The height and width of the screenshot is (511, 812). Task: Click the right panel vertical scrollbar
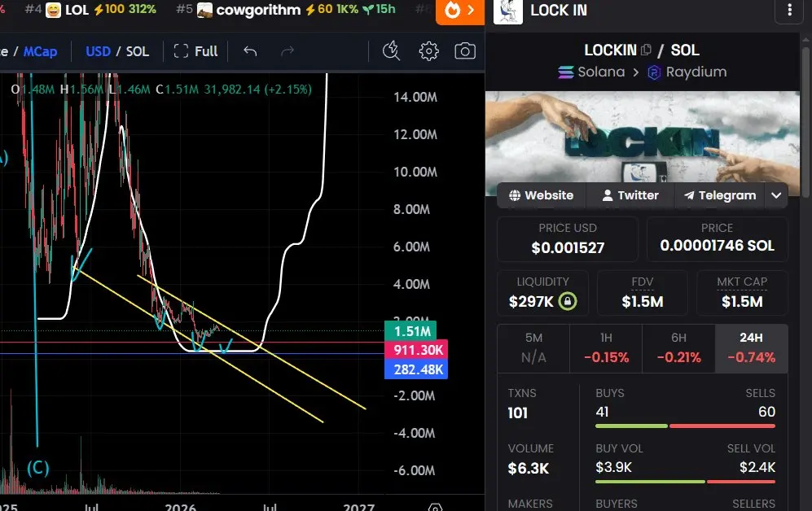point(805,121)
